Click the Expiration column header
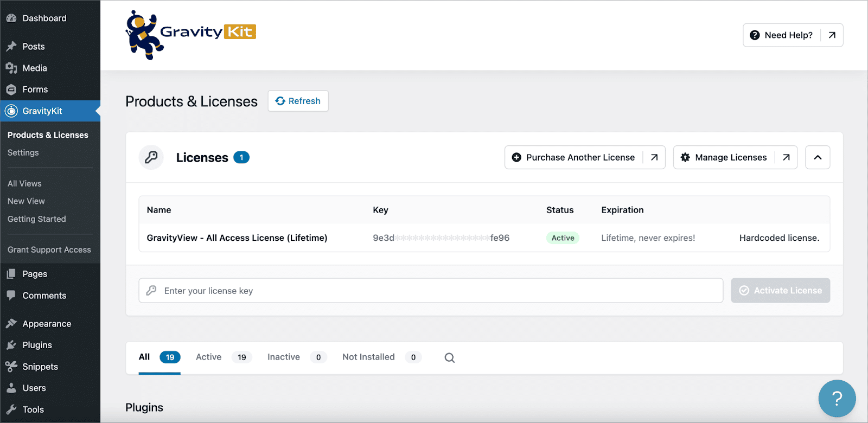 tap(622, 210)
